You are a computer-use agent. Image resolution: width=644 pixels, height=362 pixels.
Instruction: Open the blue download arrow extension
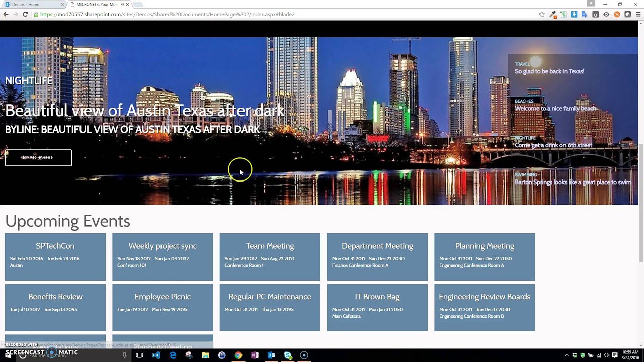point(574,14)
